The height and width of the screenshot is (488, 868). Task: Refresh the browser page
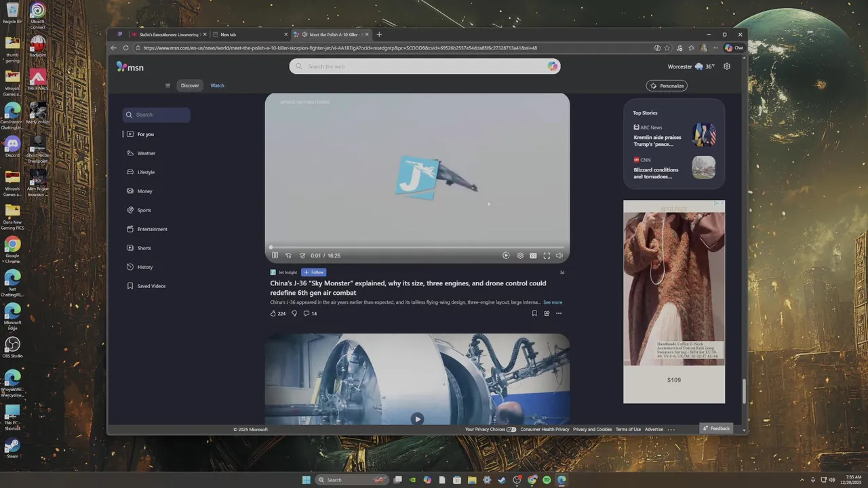click(x=125, y=48)
